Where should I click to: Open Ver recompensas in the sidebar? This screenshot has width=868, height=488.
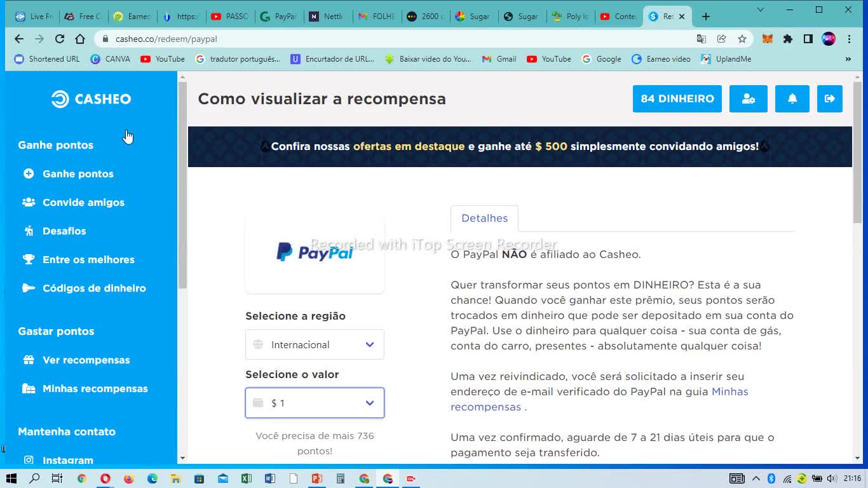tap(76, 360)
